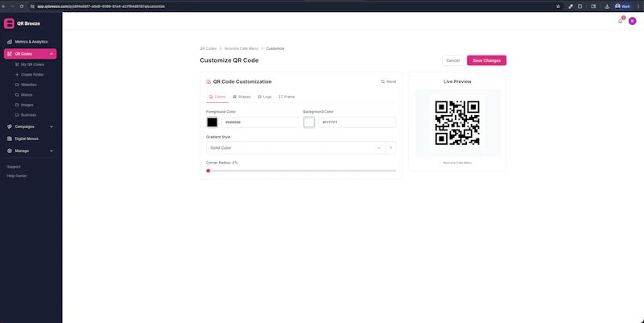Edit the foreground color hex field
This screenshot has height=323, width=644.
pos(260,122)
